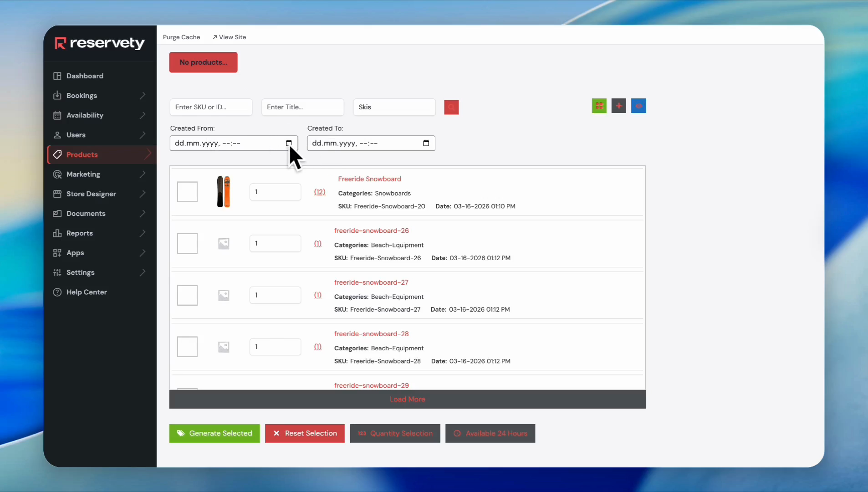The image size is (868, 492).
Task: Click the red search button
Action: [x=451, y=108]
